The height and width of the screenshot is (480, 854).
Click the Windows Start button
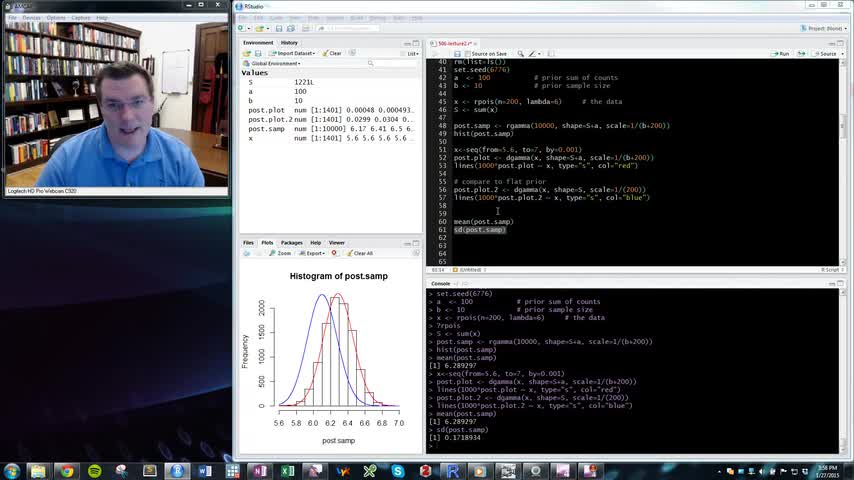[x=12, y=471]
